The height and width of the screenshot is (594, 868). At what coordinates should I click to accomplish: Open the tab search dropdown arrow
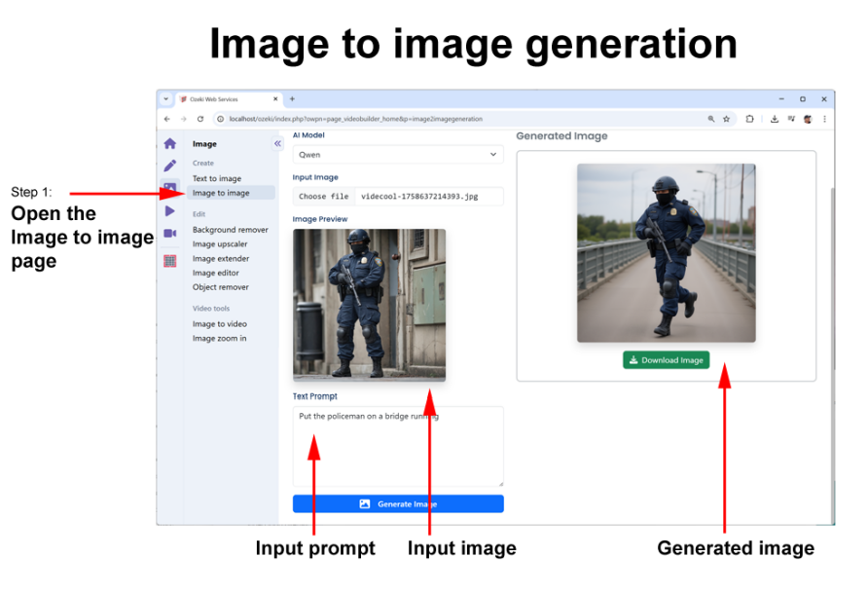166,99
